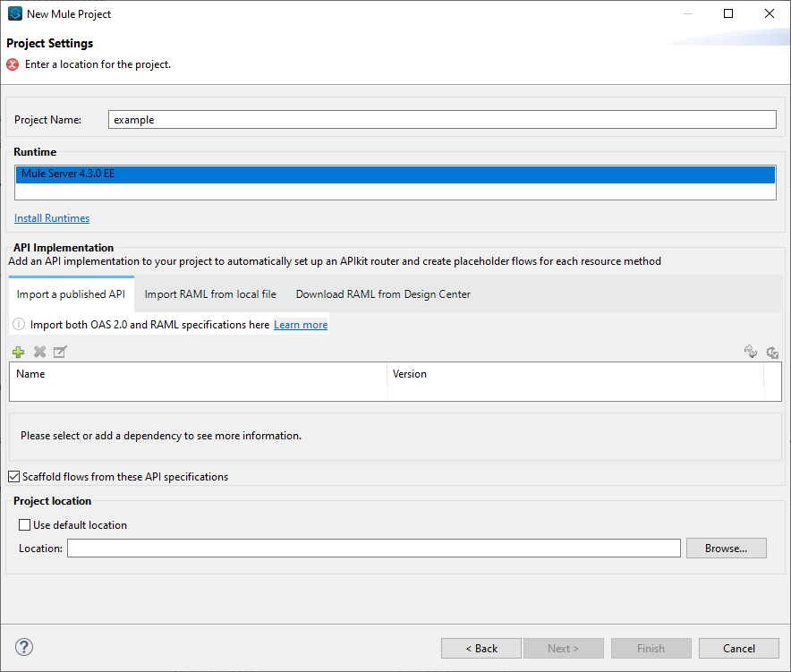Uncheck Scaffold flows from these API specifications
Screen dimensions: 791x672
tap(14, 477)
